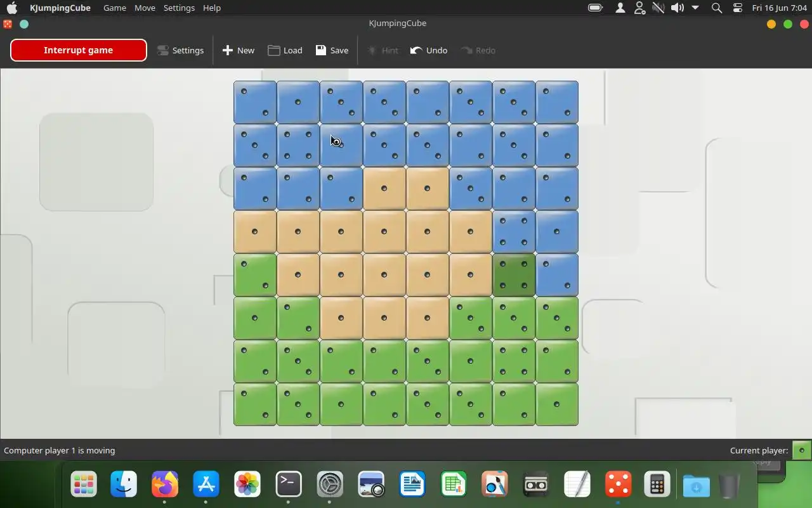Click the date and time Fri 16 Jun 7:04
Image resolution: width=812 pixels, height=508 pixels.
pyautogui.click(x=780, y=8)
